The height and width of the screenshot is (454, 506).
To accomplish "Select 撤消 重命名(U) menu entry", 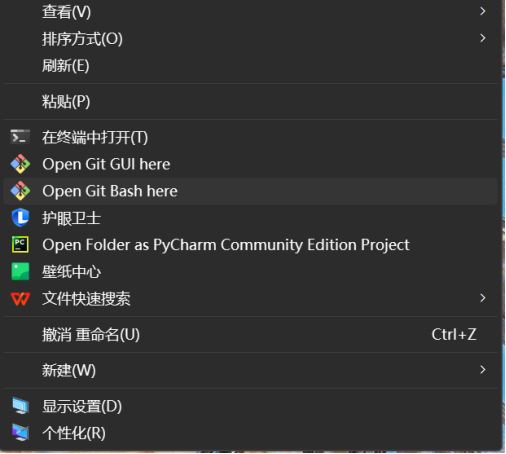I will click(251, 335).
